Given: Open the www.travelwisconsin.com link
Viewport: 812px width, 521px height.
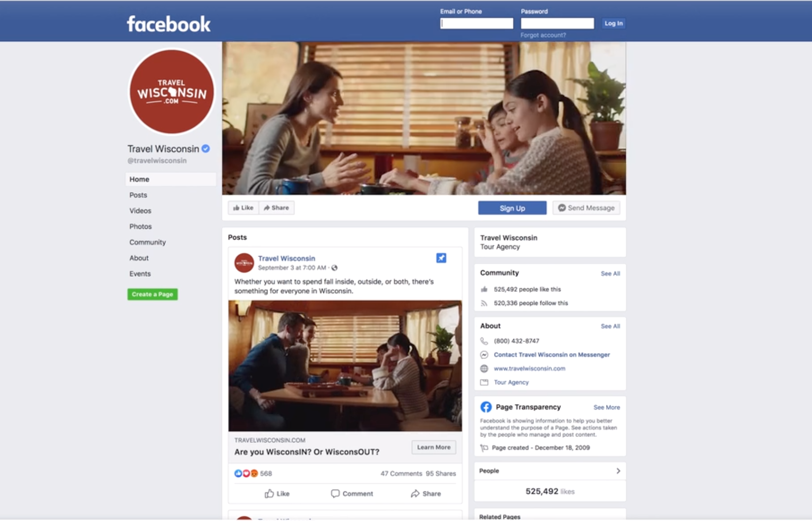Looking at the screenshot, I should pyautogui.click(x=529, y=368).
